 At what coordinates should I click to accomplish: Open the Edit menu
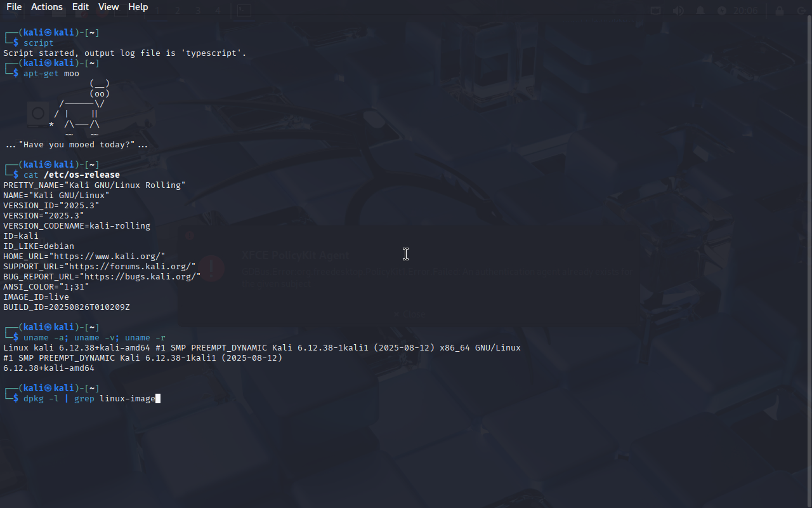click(x=81, y=7)
